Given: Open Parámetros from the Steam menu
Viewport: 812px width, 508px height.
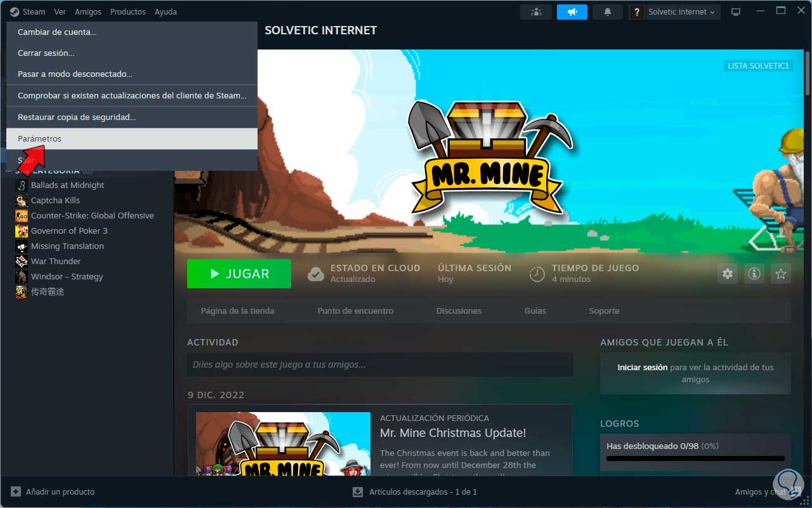Looking at the screenshot, I should click(132, 139).
